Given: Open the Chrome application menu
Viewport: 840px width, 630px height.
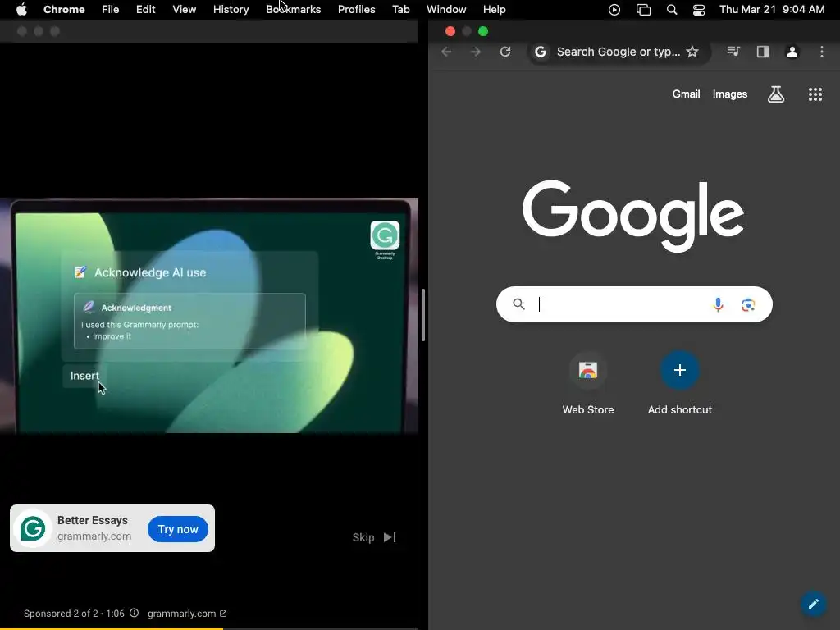Looking at the screenshot, I should pos(64,9).
